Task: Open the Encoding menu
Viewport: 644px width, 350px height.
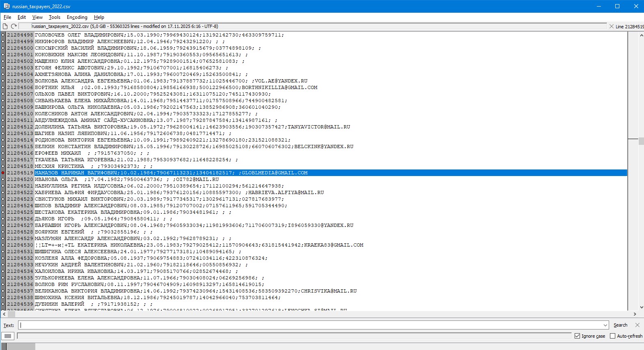Action: click(77, 17)
